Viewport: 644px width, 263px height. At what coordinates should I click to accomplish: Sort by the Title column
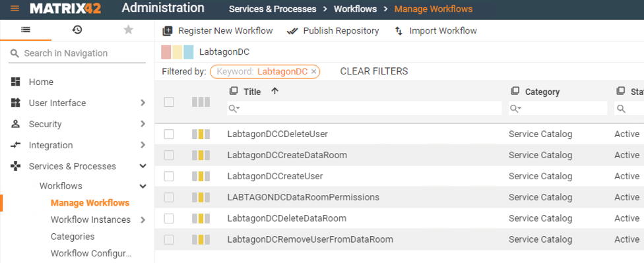click(x=252, y=92)
